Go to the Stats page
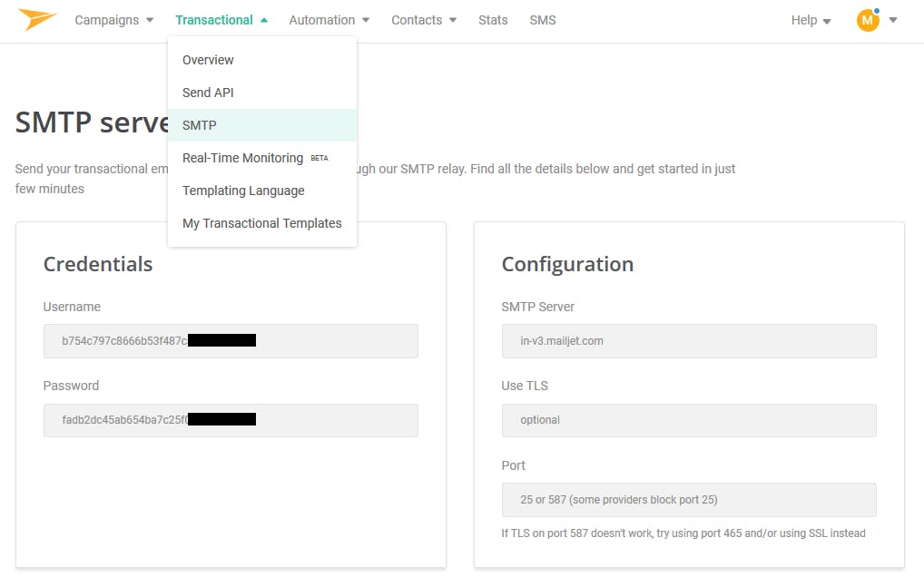 pyautogui.click(x=493, y=20)
